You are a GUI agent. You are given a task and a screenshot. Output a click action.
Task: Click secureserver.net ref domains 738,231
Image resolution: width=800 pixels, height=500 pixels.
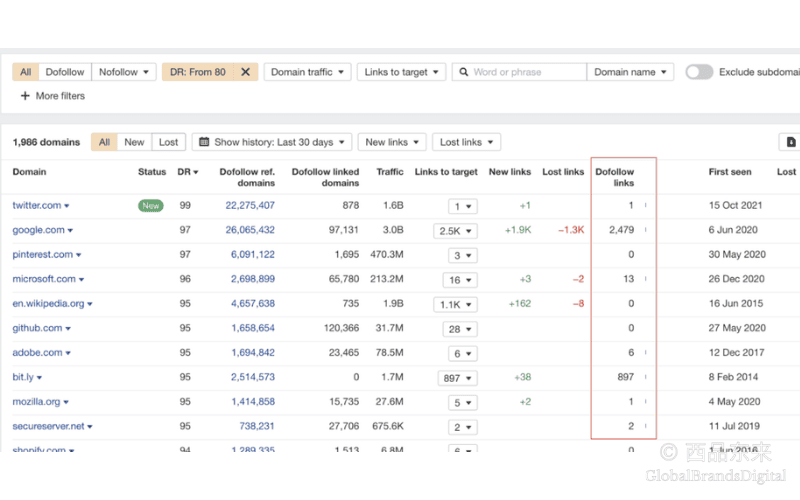point(257,426)
